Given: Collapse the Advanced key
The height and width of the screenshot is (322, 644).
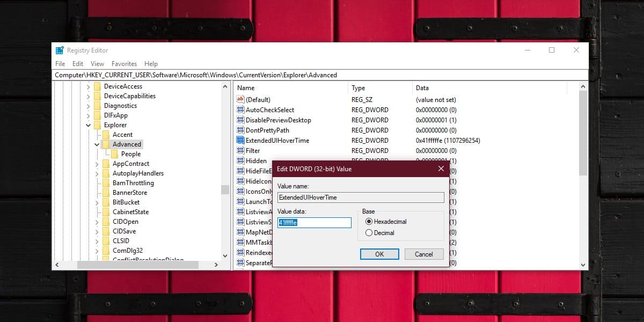Looking at the screenshot, I should 97,144.
